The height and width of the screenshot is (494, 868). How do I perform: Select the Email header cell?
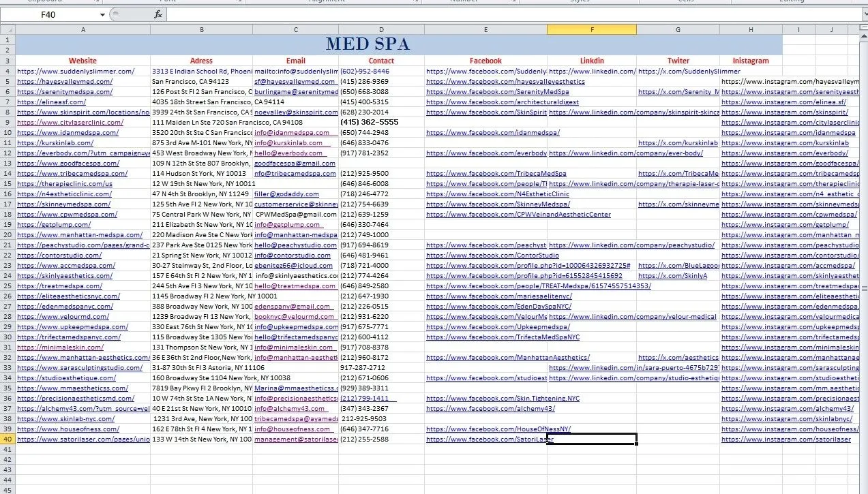coord(296,61)
